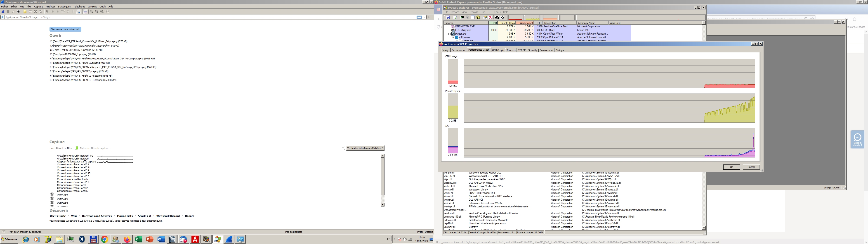The width and height of the screenshot is (868, 244).
Task: Toggle process tree view icon in Process Explorer
Action: point(467,18)
